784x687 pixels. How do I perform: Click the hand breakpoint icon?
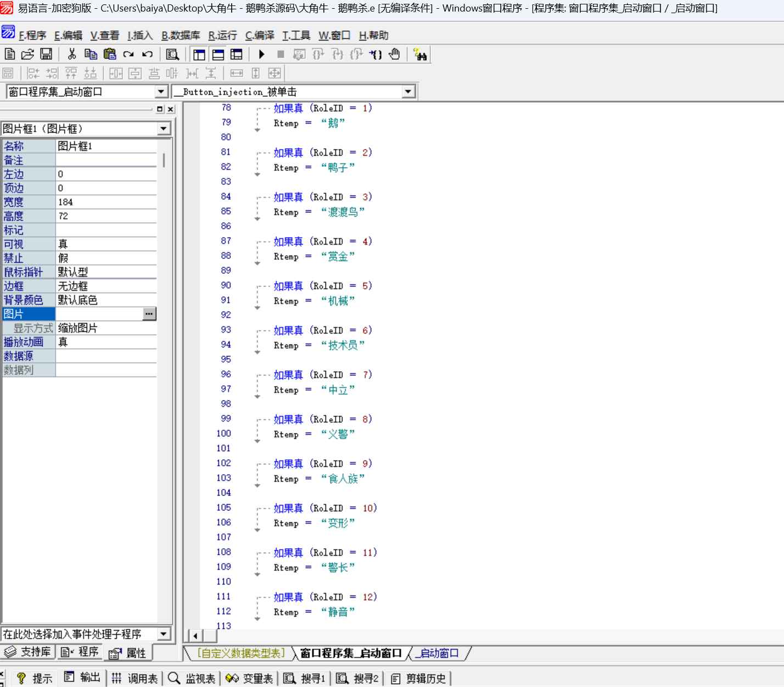coord(394,54)
